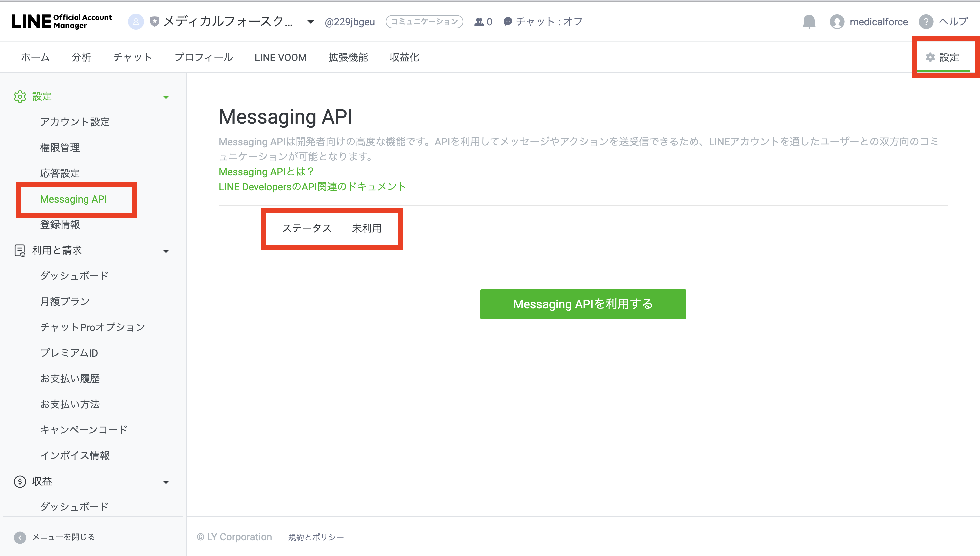Click the ヘルプ question mark icon
980x556 pixels.
click(x=927, y=22)
